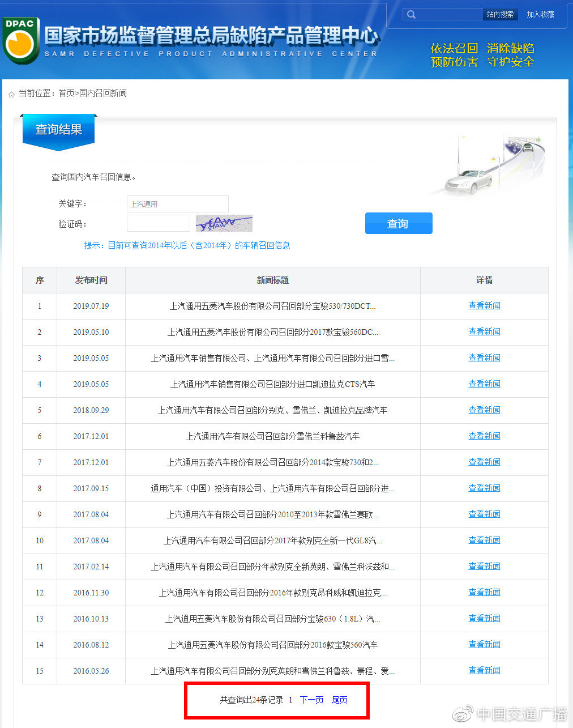Click the 新闻标题 column header
Image resolution: width=573 pixels, height=728 pixels.
(x=272, y=280)
